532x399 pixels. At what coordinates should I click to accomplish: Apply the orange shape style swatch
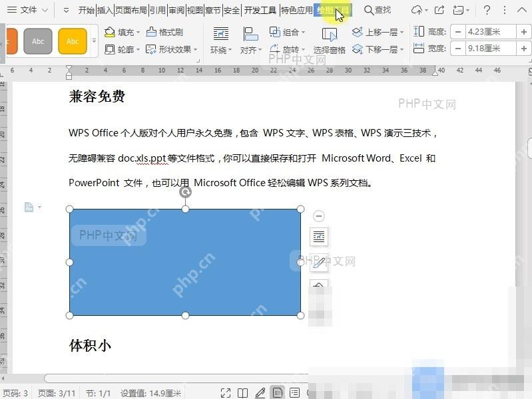(x=11, y=41)
